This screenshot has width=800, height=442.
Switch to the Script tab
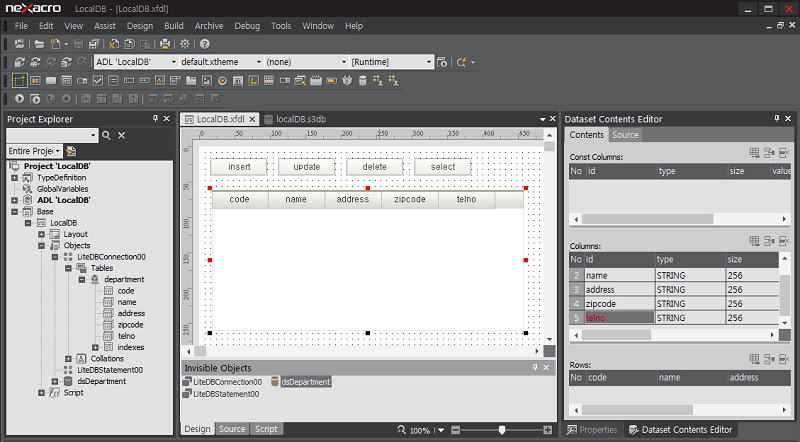point(266,429)
